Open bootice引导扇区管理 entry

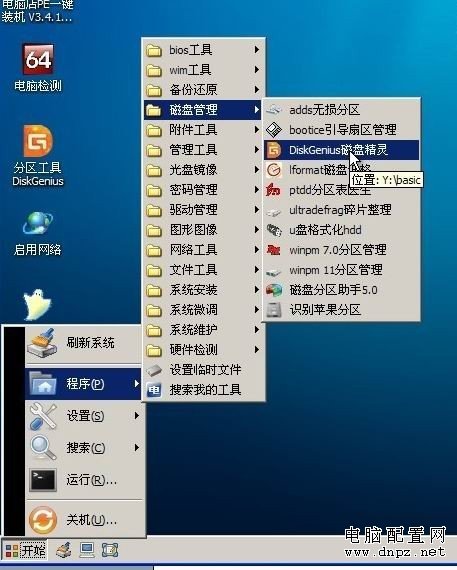341,130
